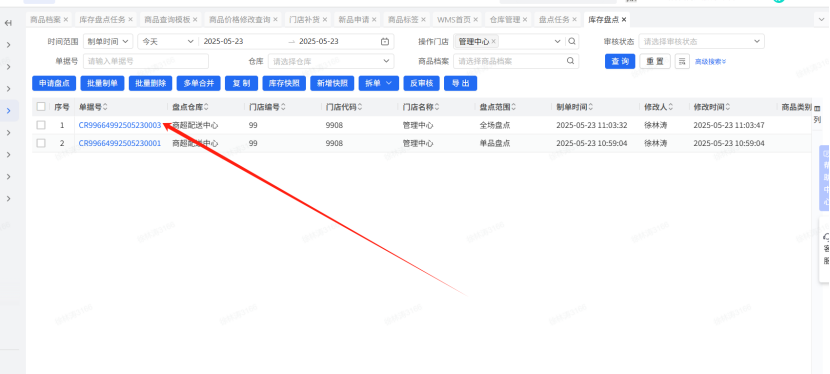Click the 批量删除 button

(150, 83)
